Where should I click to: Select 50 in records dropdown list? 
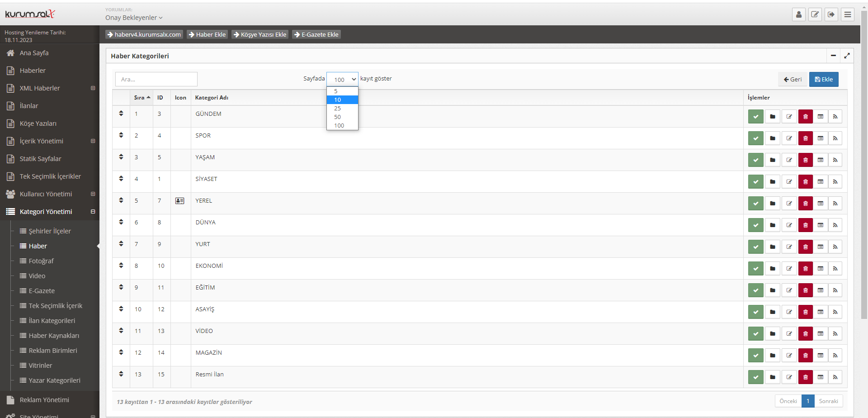tap(342, 117)
